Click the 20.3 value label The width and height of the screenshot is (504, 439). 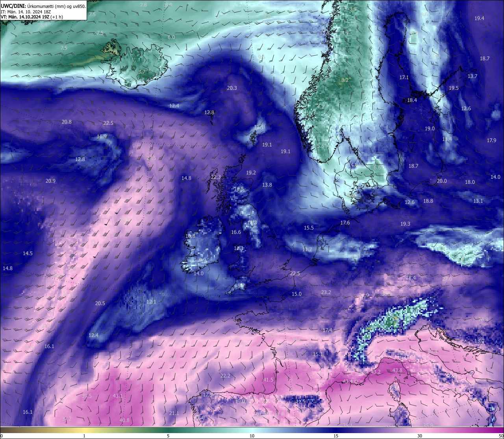(232, 88)
